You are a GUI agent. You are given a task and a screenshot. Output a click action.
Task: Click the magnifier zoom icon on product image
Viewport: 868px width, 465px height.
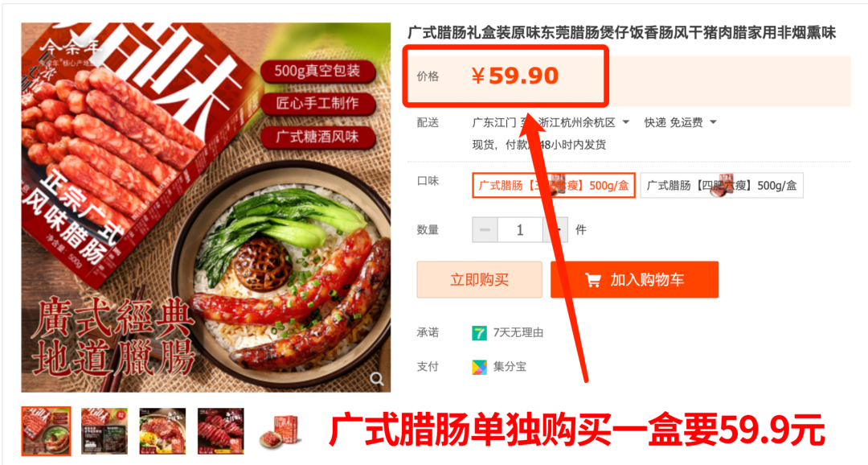(x=376, y=379)
